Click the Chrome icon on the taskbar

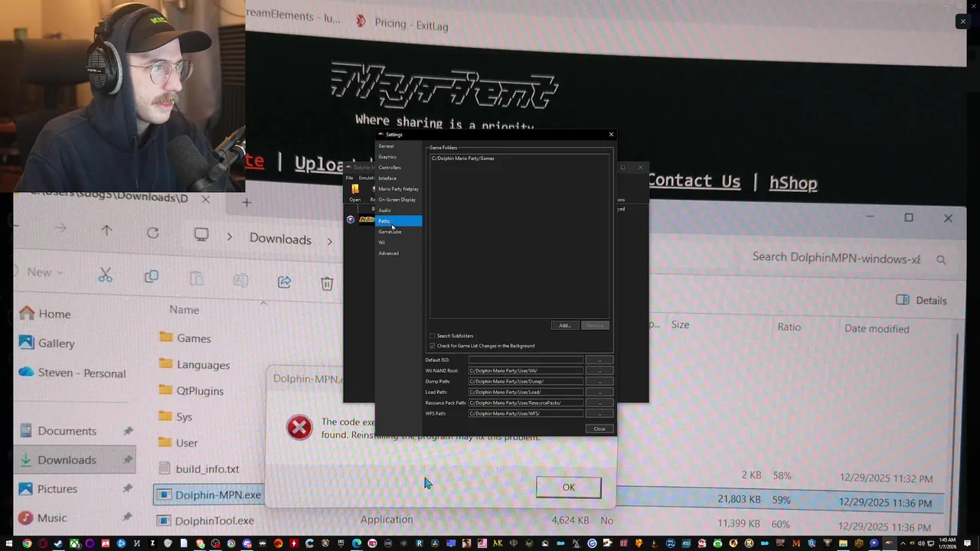[x=27, y=544]
